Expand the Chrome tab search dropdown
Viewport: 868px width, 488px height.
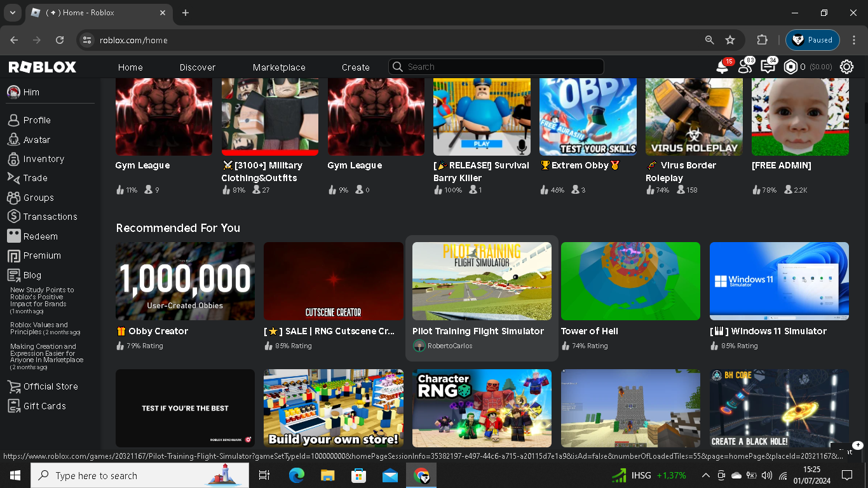13,13
